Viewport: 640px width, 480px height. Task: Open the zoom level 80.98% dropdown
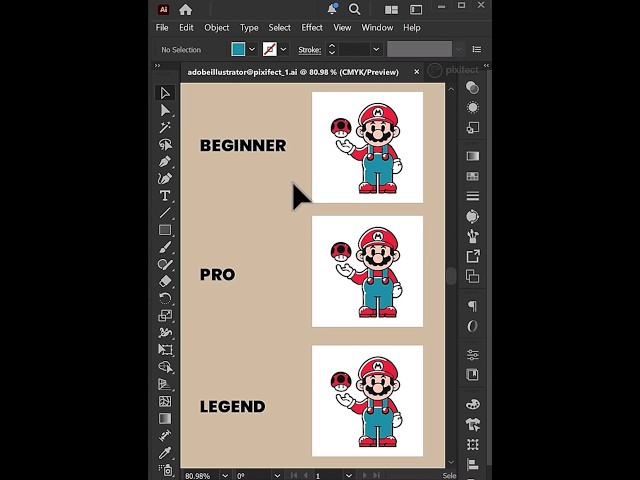[x=225, y=476]
